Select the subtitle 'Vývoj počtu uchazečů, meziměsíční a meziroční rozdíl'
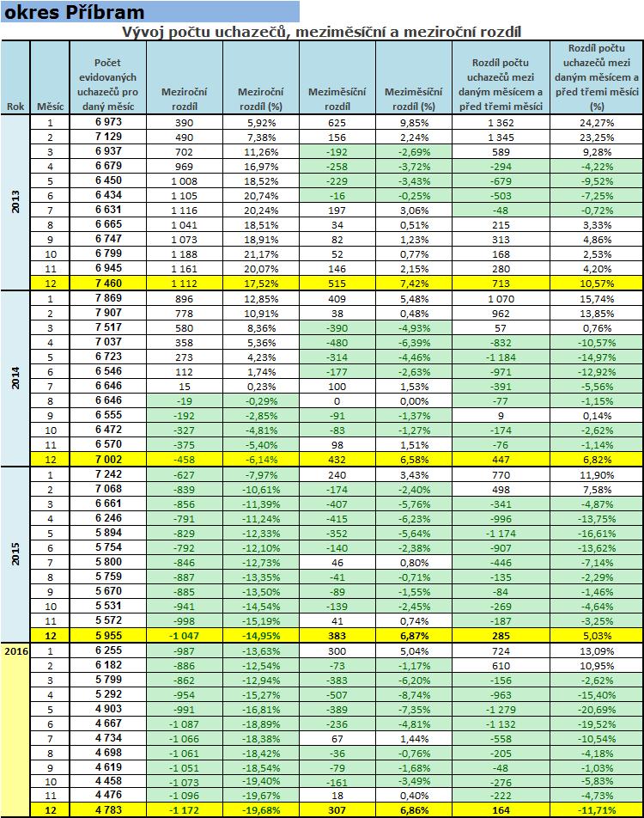The height and width of the screenshot is (818, 644). point(321,32)
